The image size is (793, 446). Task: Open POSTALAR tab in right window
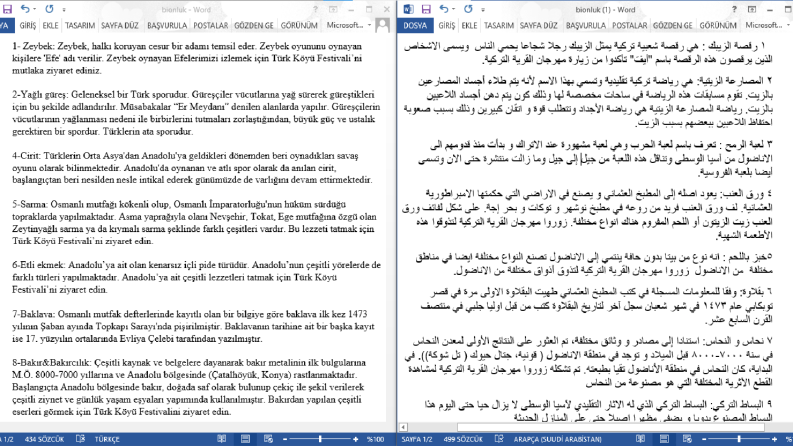(x=629, y=25)
